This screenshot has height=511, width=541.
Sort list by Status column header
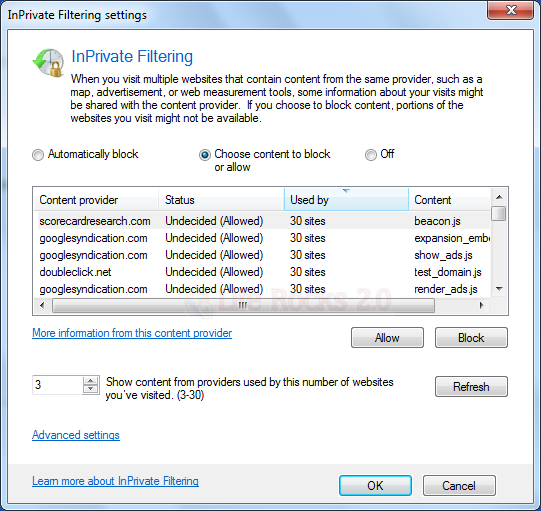click(x=221, y=200)
